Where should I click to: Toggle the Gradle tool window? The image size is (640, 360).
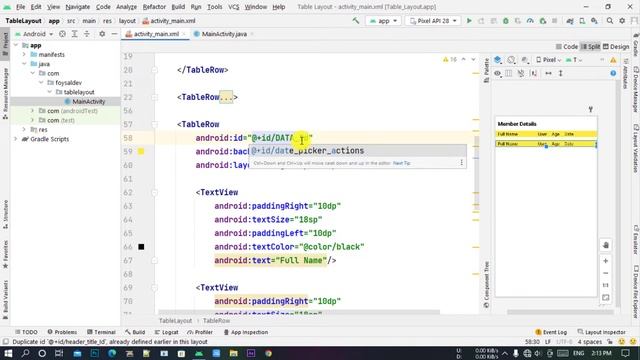coord(636,45)
